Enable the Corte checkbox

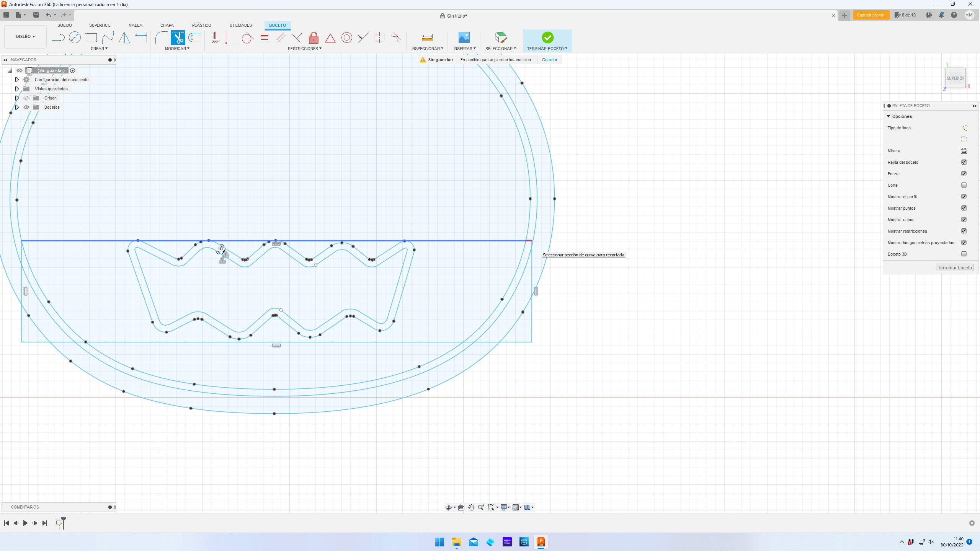click(x=964, y=185)
